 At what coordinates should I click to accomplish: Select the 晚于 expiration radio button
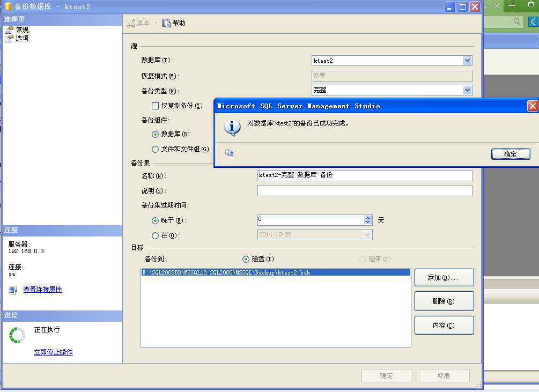pyautogui.click(x=156, y=220)
